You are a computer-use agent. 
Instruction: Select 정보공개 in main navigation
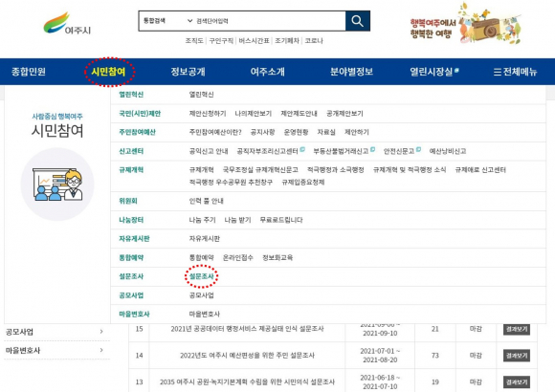188,72
